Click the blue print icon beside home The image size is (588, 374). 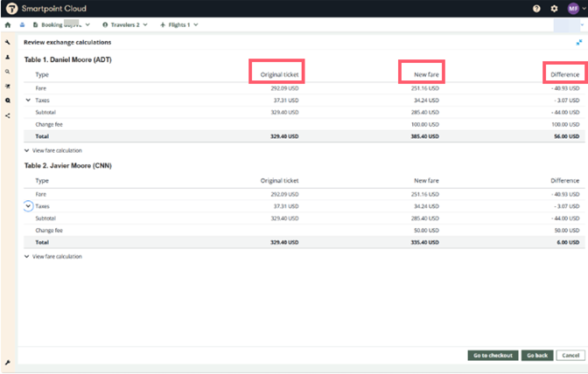(x=22, y=24)
